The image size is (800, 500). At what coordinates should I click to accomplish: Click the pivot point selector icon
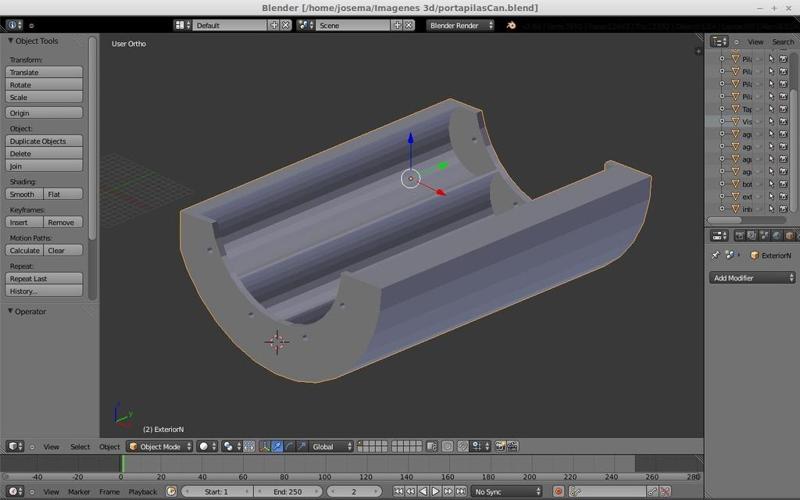[x=230, y=446]
